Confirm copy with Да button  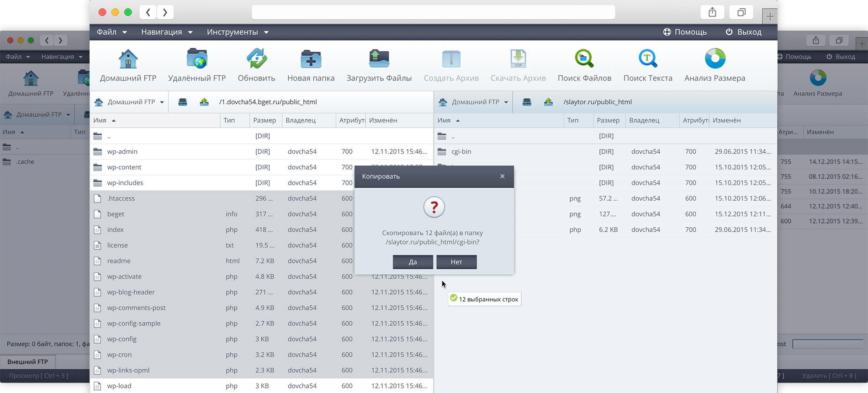(x=413, y=262)
